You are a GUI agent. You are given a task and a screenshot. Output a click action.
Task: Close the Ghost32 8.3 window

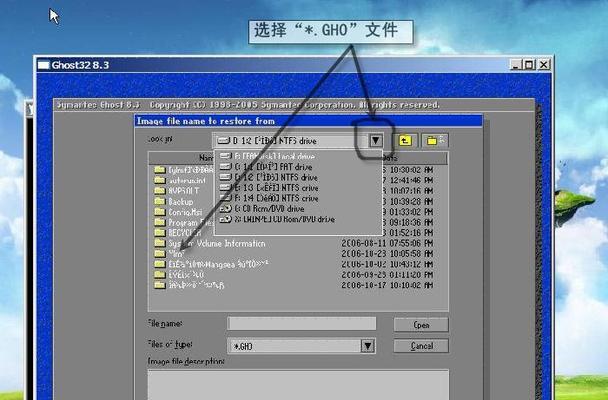tap(544, 65)
